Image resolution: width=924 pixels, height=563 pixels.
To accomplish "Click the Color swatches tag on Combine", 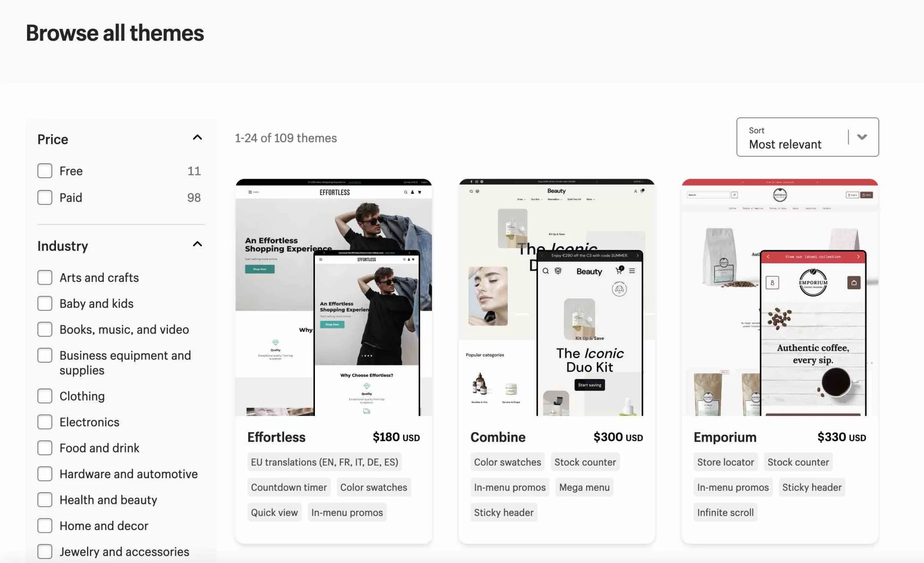I will point(507,461).
